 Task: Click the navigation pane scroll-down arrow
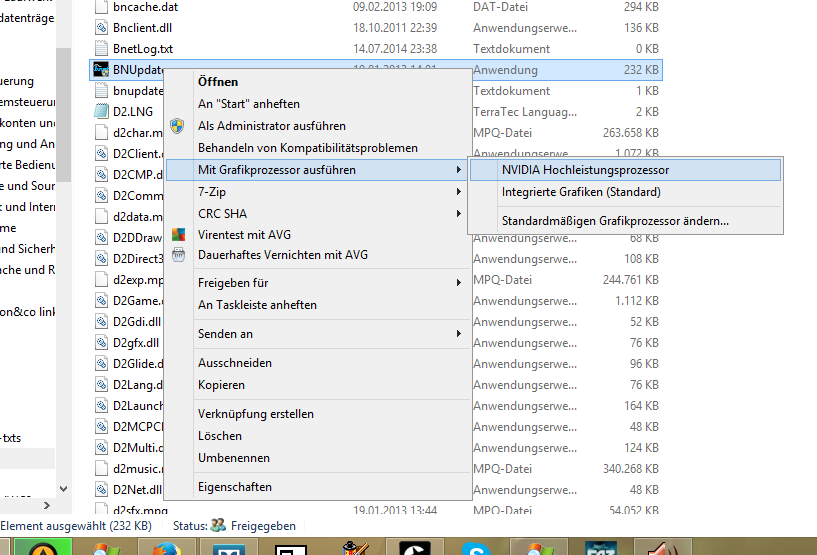[64, 489]
